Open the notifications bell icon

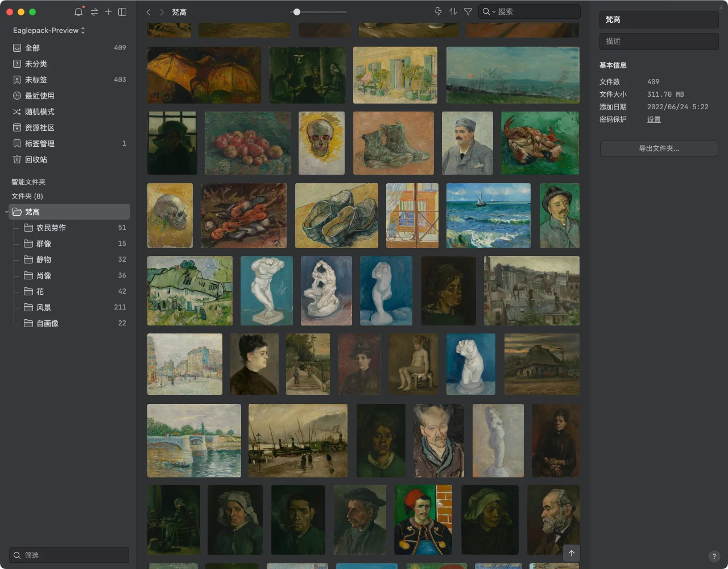78,11
